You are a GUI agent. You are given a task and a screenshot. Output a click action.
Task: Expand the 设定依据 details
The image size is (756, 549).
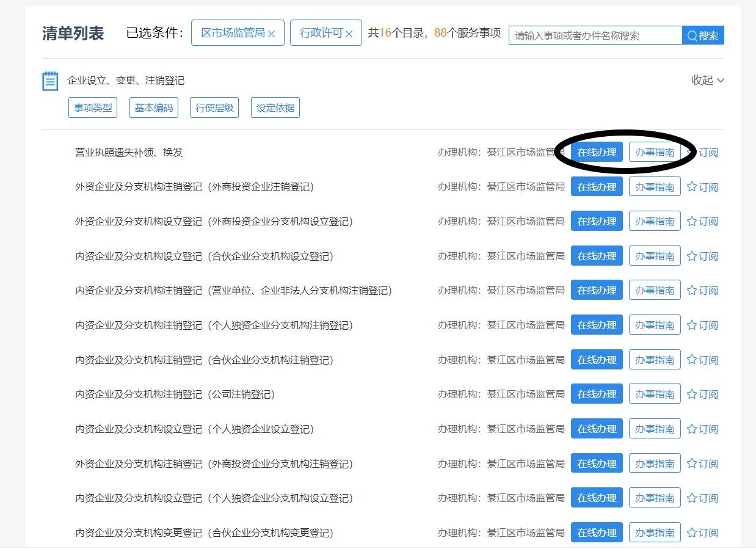(275, 108)
